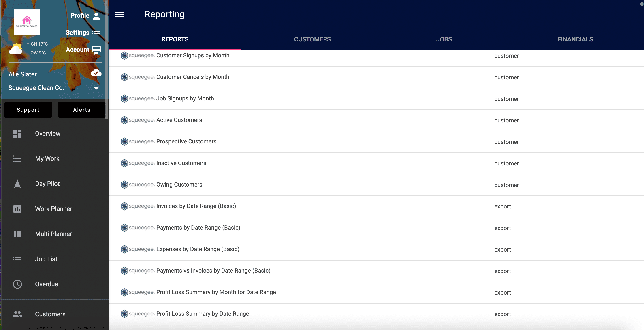The width and height of the screenshot is (644, 330).
Task: Select the JOBS tab
Action: click(x=444, y=39)
